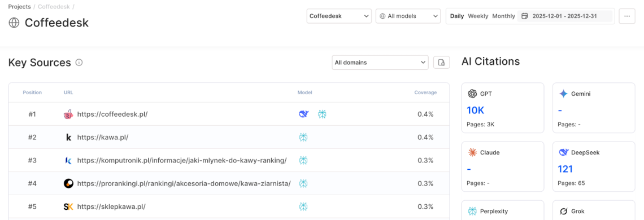Click the Coffeedesk breadcrumb link
Screen dimensions: 644x220
54,7
